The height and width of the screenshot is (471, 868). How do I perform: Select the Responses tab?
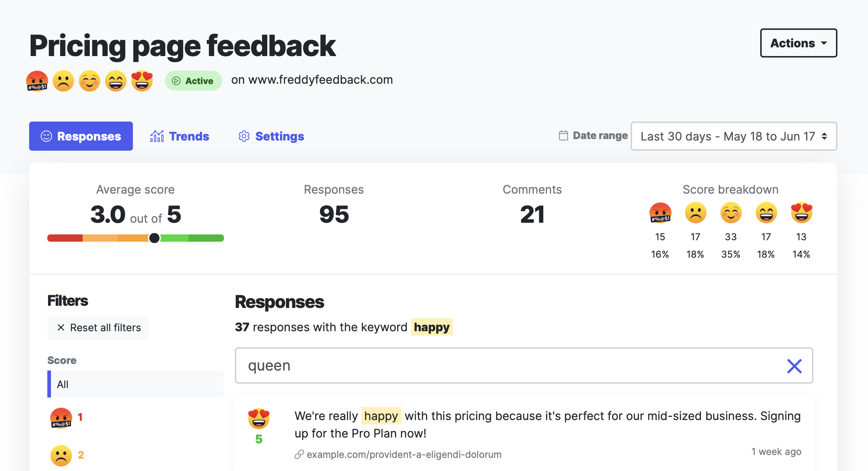[x=81, y=136]
